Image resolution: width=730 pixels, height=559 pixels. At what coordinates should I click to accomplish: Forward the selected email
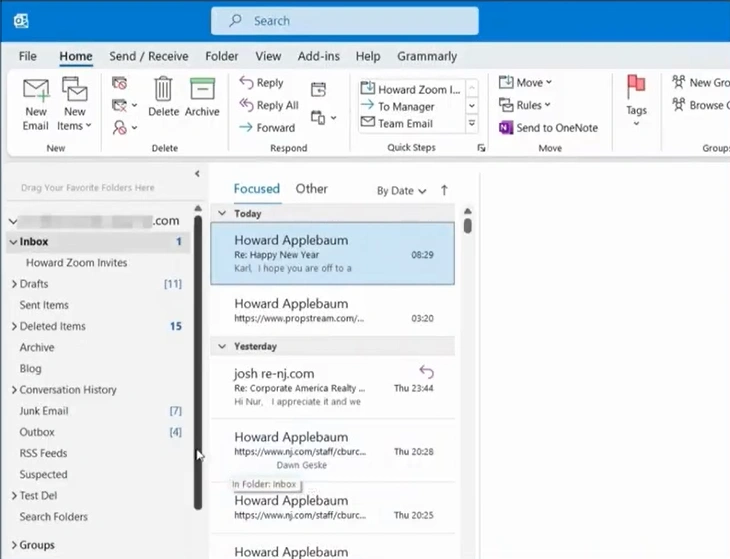click(x=267, y=128)
